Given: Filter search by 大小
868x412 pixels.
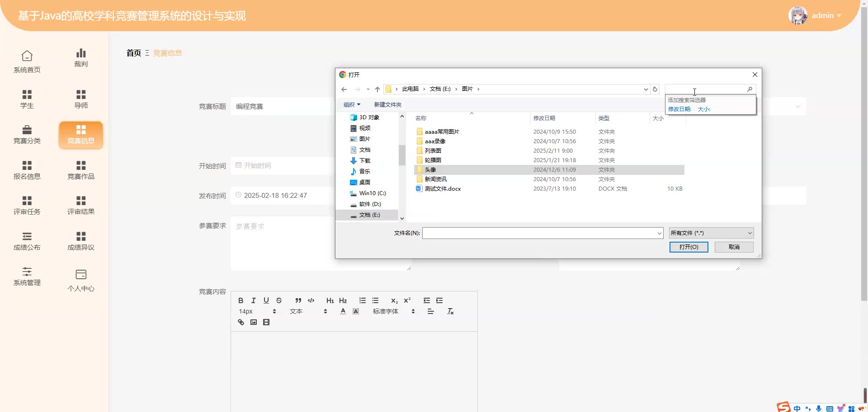Looking at the screenshot, I should [x=704, y=109].
